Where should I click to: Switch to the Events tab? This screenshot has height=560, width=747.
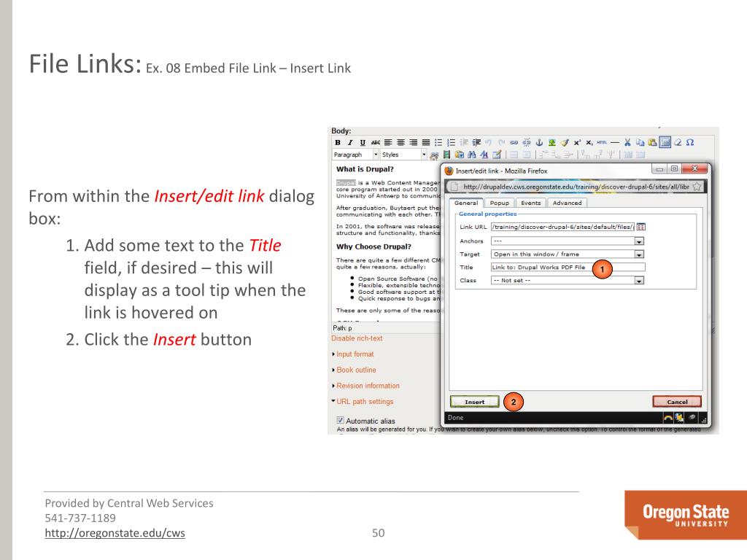pos(531,203)
